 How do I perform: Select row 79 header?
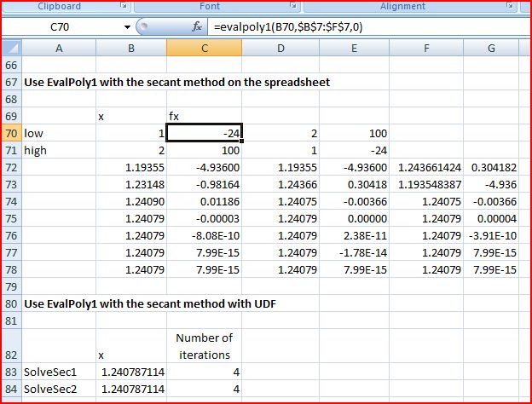[x=12, y=286]
